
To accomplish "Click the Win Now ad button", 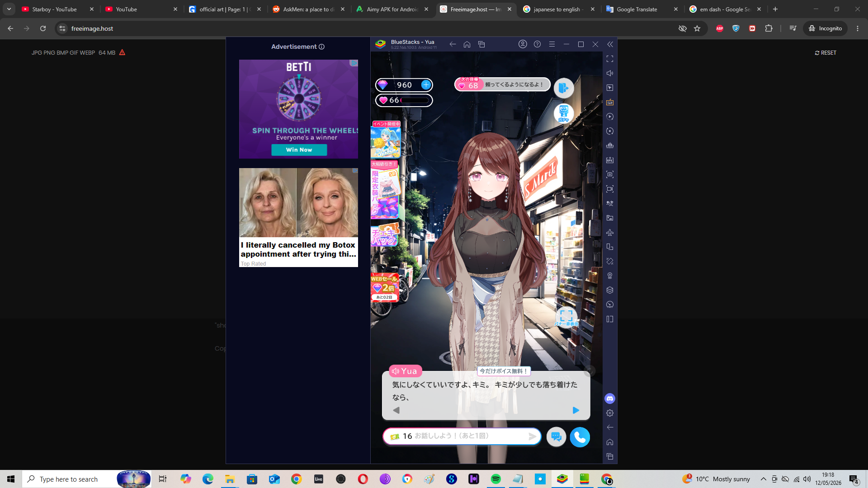I will 299,150.
